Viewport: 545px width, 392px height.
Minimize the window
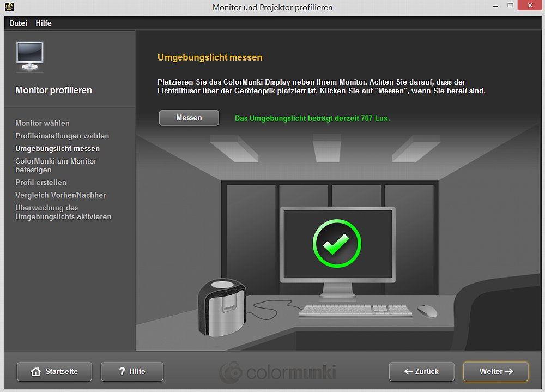(495, 6)
